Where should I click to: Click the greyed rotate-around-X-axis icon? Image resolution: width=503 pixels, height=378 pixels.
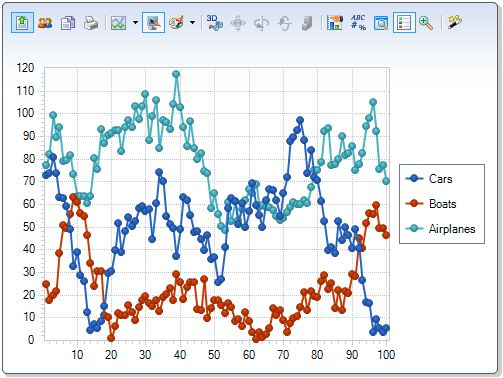tap(261, 23)
